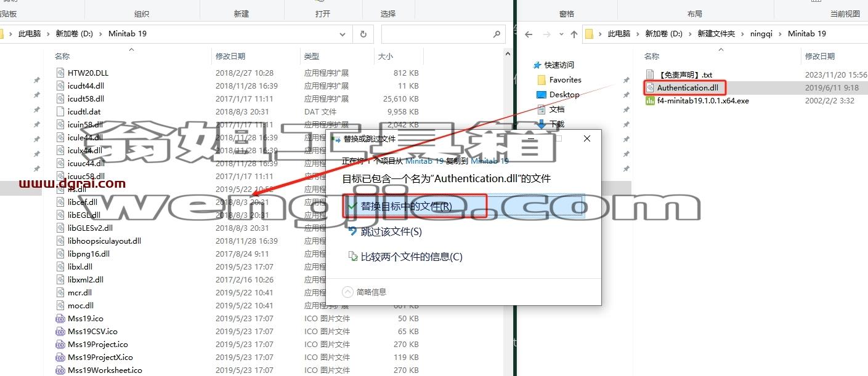
Task: Click the 【免责声明】.txt document icon
Action: pyautogui.click(x=650, y=74)
